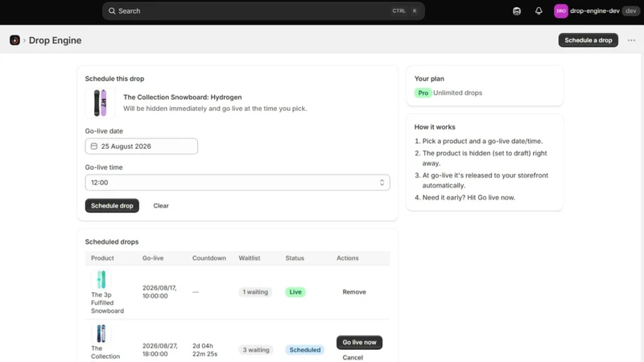
Task: Click the Status column header
Action: click(295, 258)
